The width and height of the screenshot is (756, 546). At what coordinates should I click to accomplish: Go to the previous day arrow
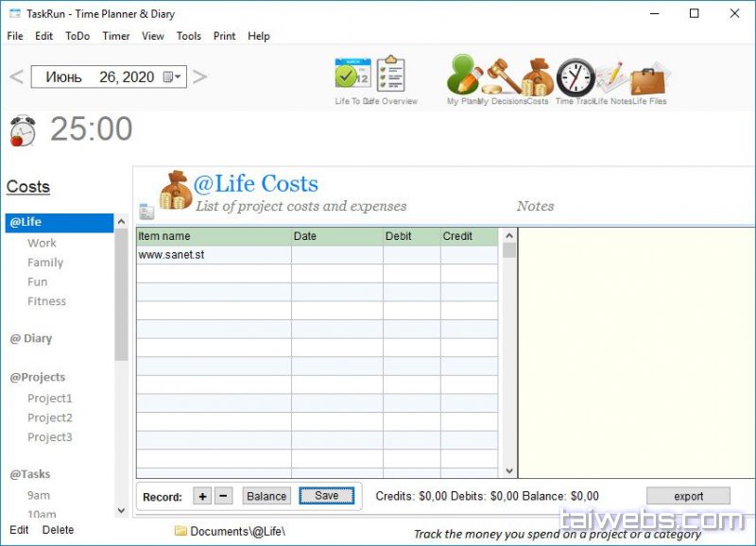16,77
